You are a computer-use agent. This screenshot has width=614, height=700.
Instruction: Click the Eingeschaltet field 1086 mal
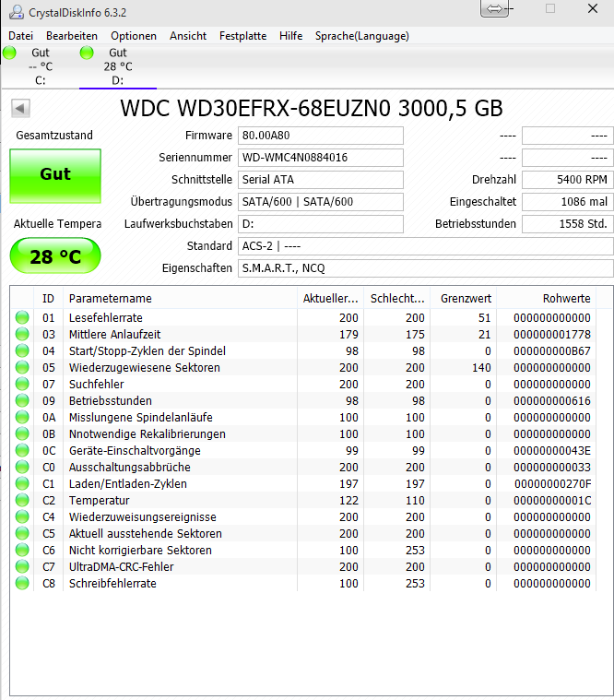568,202
